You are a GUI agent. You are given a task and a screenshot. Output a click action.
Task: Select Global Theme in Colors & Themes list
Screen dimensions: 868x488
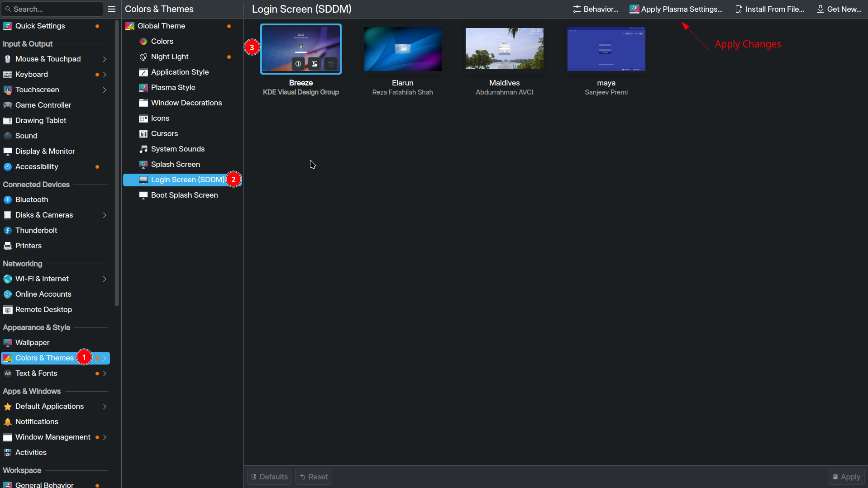pos(161,26)
